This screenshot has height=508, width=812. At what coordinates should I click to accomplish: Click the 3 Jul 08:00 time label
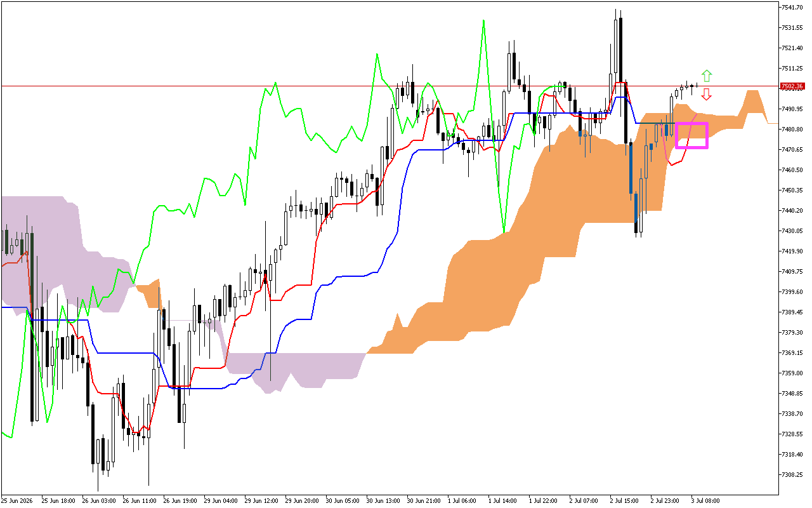coord(705,500)
